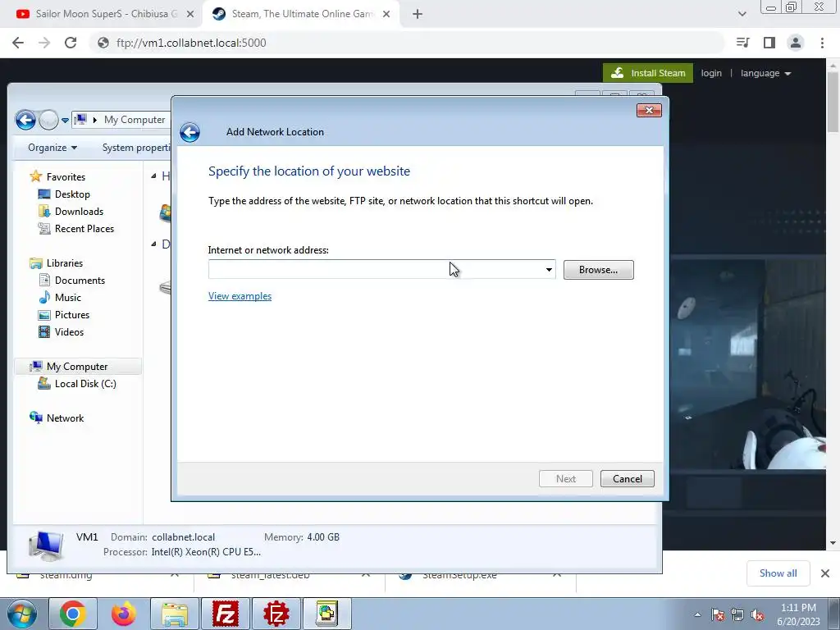Click the Add Network Location back arrow
Image resolution: width=840 pixels, height=630 pixels.
point(189,132)
